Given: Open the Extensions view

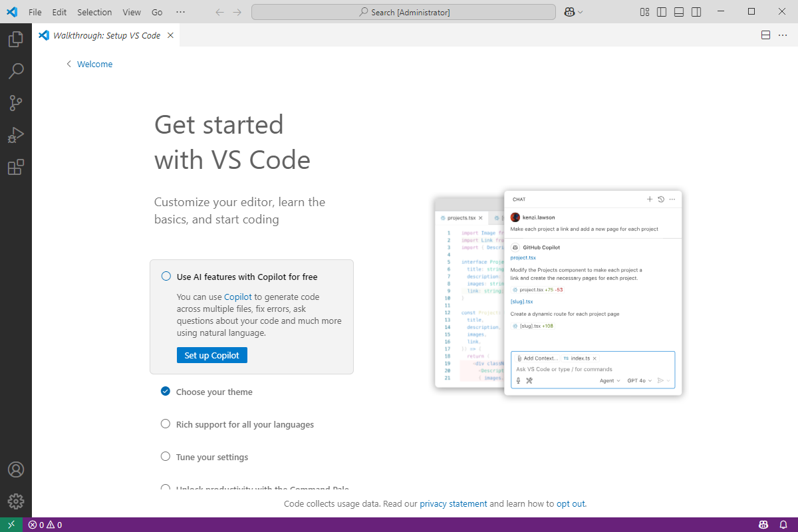Looking at the screenshot, I should [x=16, y=167].
